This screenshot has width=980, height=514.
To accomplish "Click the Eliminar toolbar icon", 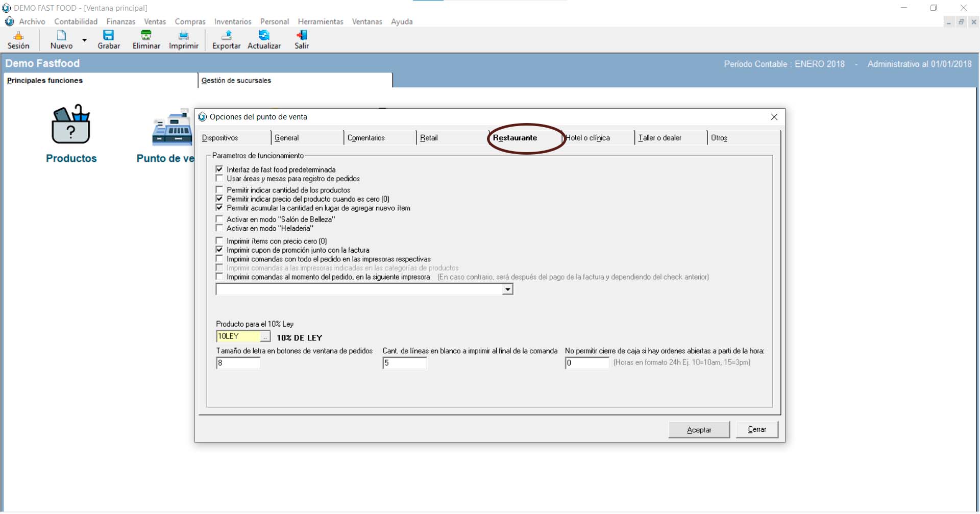I will (146, 36).
